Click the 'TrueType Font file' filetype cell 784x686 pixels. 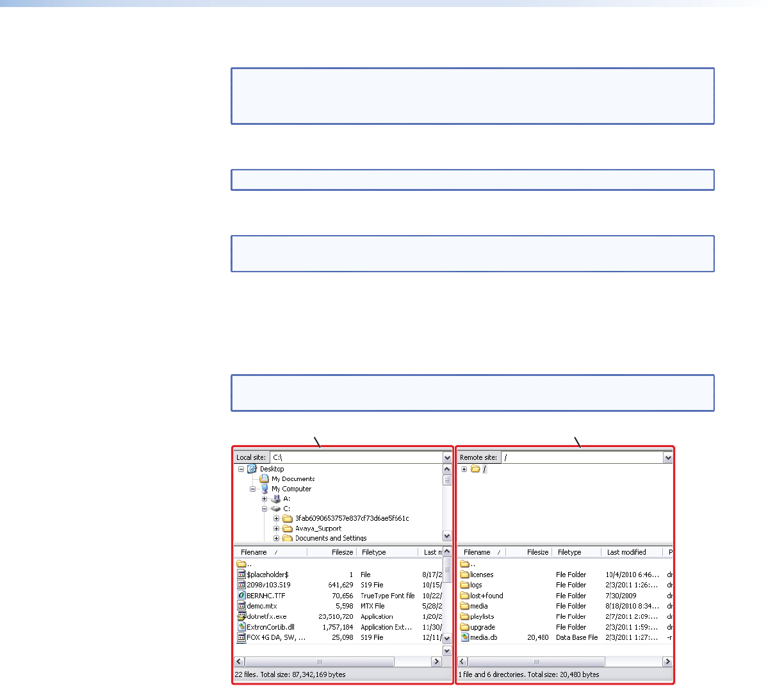[388, 596]
